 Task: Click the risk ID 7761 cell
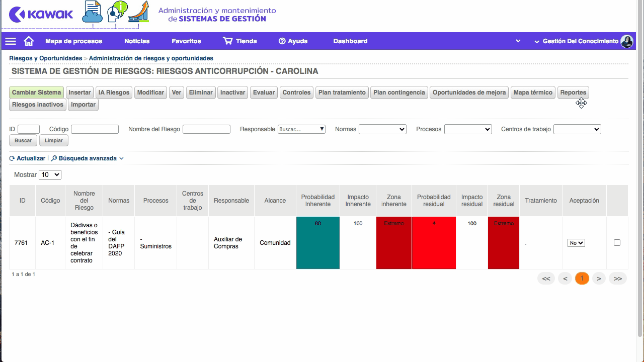pyautogui.click(x=21, y=243)
